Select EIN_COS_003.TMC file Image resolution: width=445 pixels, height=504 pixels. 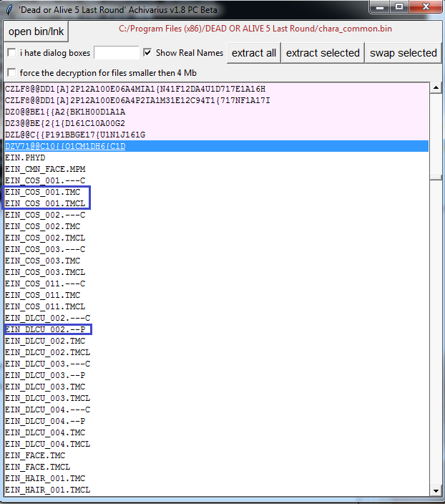(x=217, y=261)
